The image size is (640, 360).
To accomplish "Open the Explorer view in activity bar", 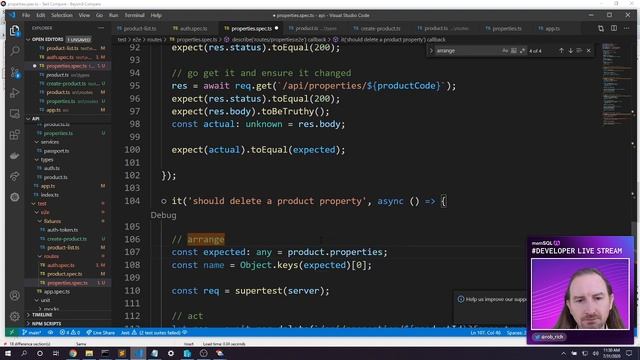I will coord(15,31).
